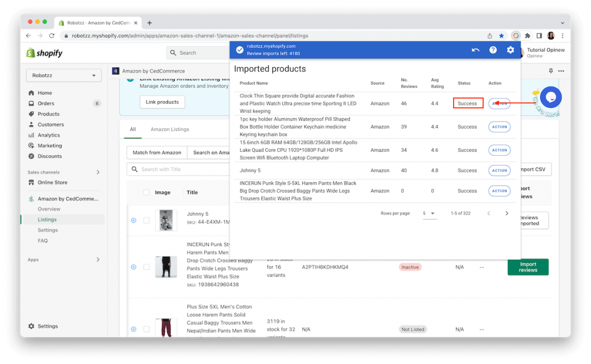This screenshot has height=364, width=591.
Task: Open the FAQ sub-item
Action: coord(43,241)
